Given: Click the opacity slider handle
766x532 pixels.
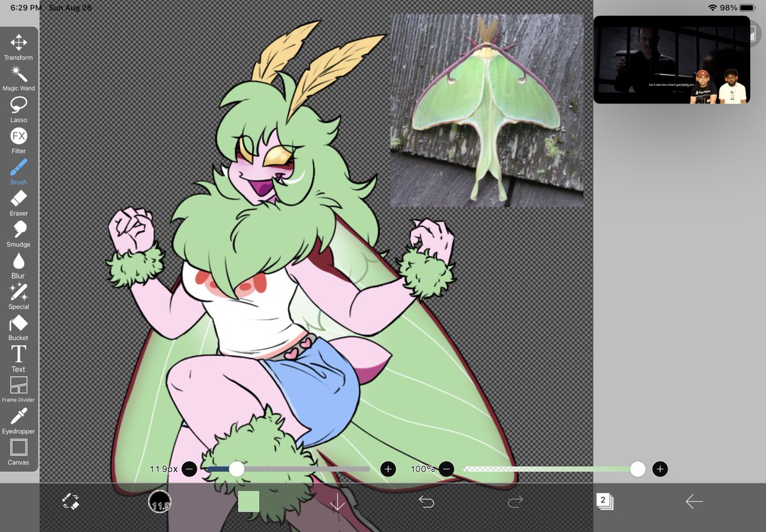Looking at the screenshot, I should tap(638, 469).
